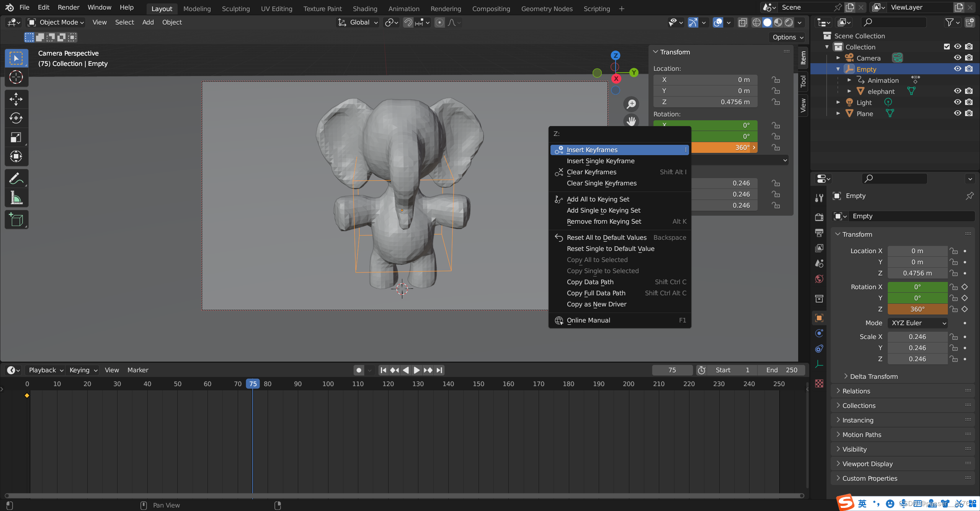Click the viewport zoom magnifier icon
The width and height of the screenshot is (980, 511).
pyautogui.click(x=631, y=104)
